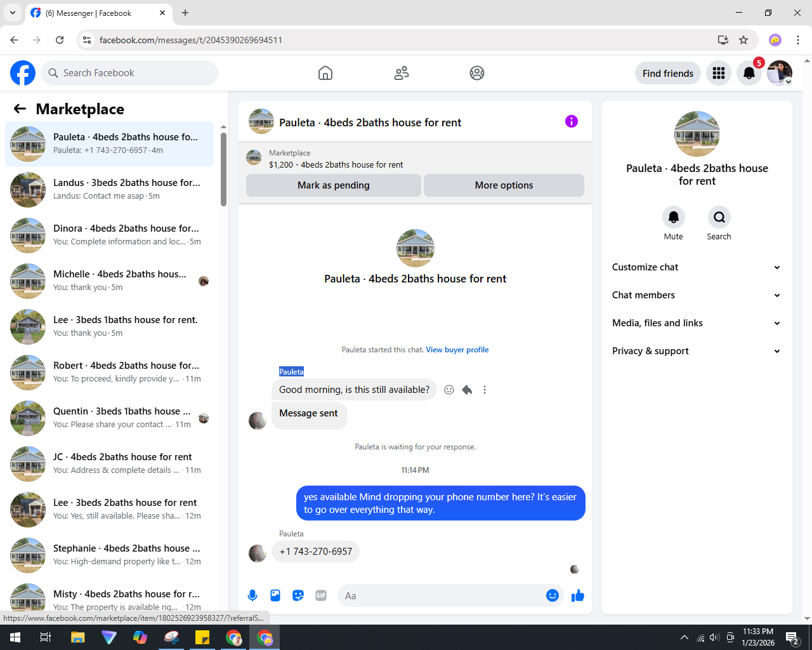Open JC 4beds 2baths conversation
The image size is (812, 650).
point(110,463)
